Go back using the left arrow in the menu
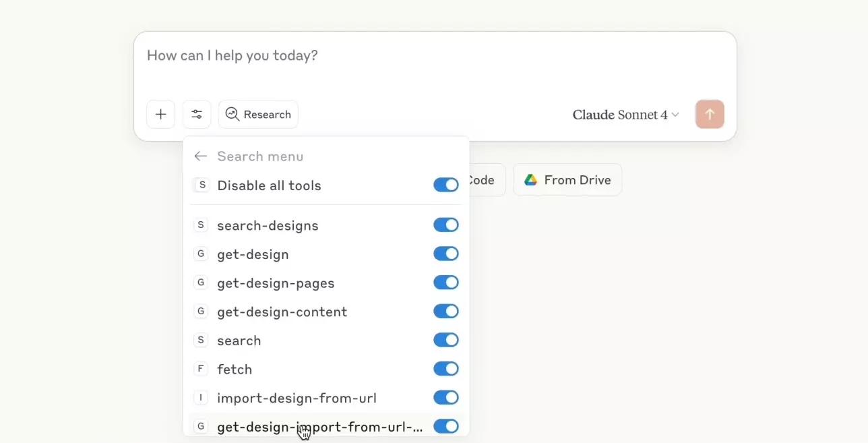Viewport: 868px width, 443px height. pyautogui.click(x=200, y=156)
